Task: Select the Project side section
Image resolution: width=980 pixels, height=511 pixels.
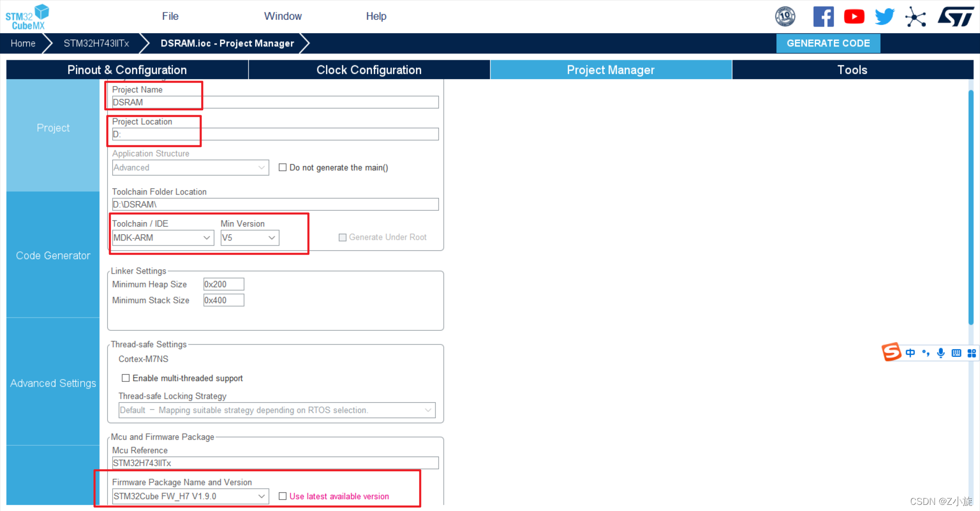Action: [53, 128]
